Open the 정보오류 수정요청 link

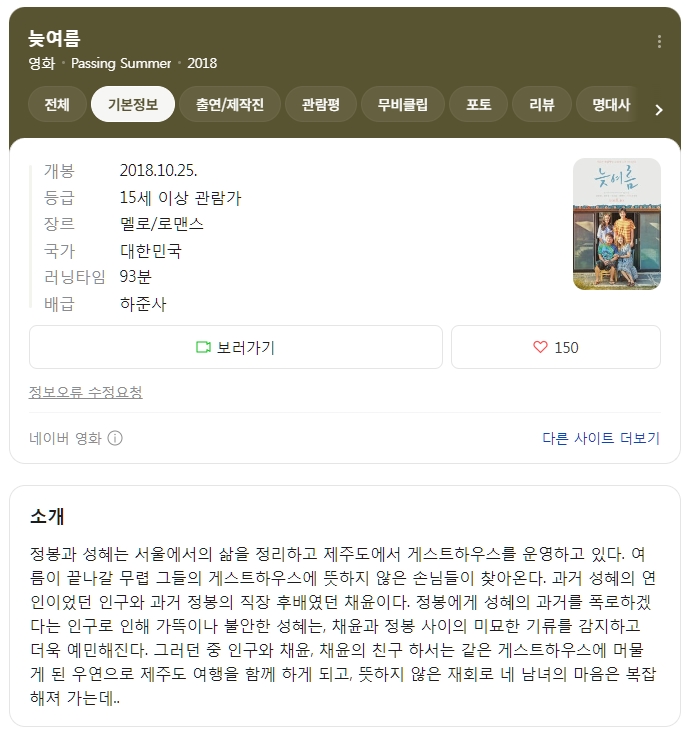86,392
